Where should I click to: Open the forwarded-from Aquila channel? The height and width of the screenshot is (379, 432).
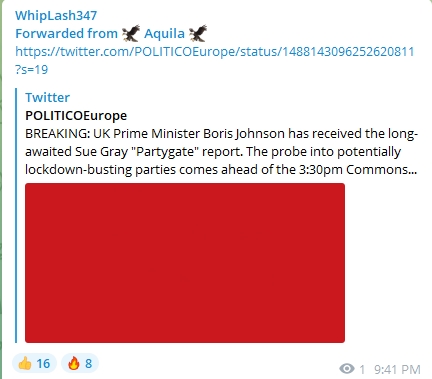[x=164, y=34]
